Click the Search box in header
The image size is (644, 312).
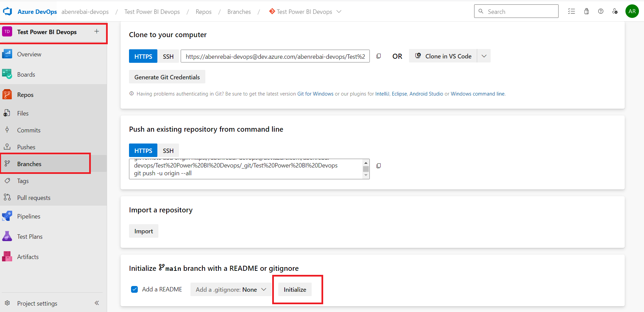click(516, 11)
